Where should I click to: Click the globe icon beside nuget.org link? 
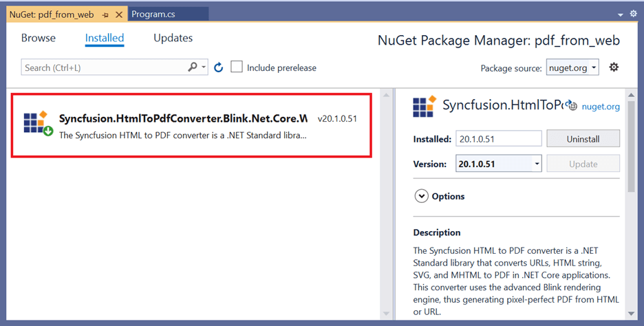(x=572, y=107)
